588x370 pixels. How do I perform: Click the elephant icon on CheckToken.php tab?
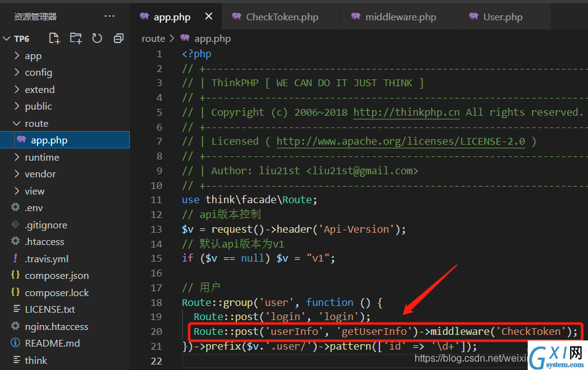pyautogui.click(x=237, y=16)
